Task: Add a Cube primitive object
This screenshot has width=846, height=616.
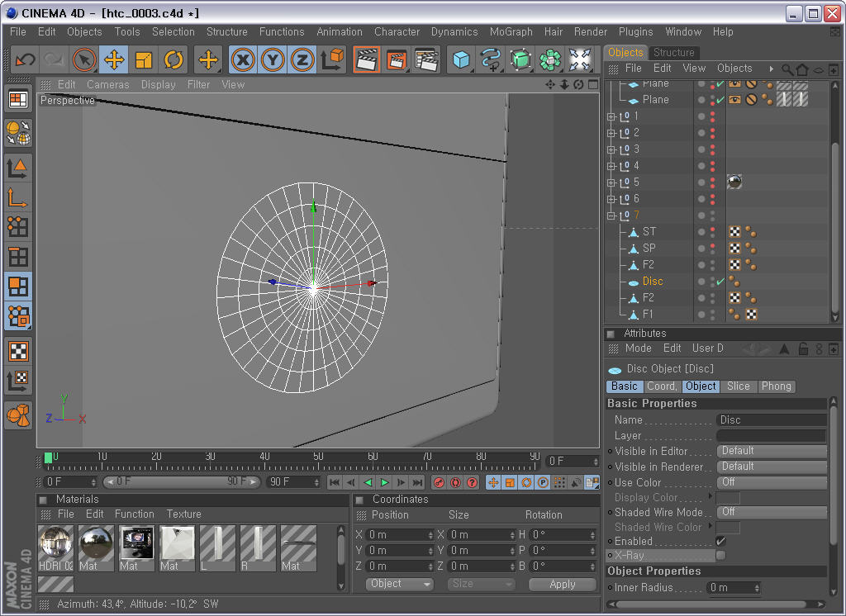Action: pyautogui.click(x=461, y=59)
